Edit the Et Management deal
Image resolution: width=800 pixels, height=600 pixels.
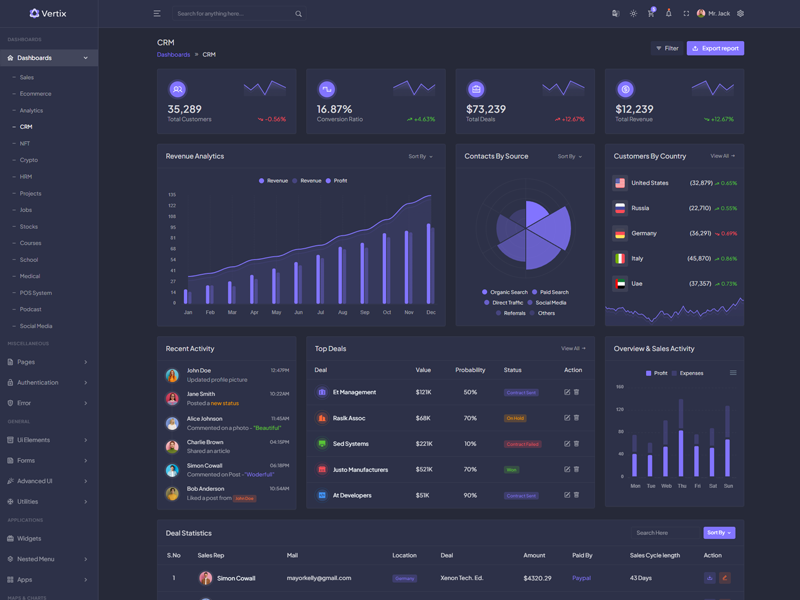click(x=567, y=392)
